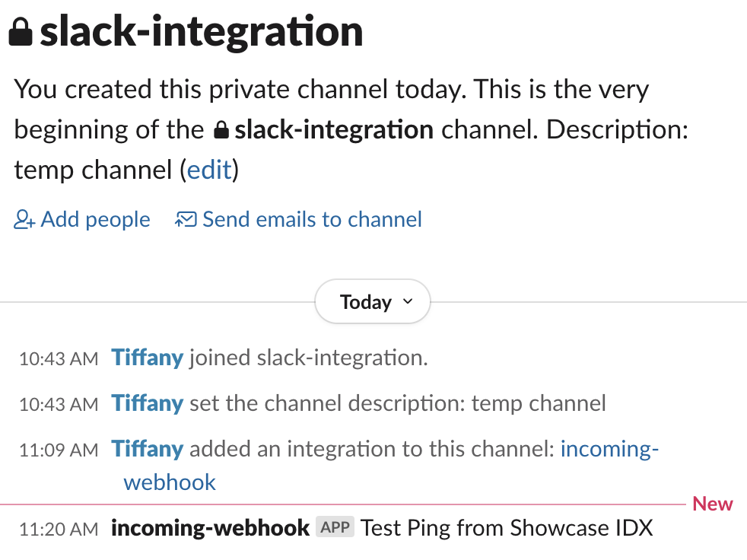The image size is (747, 560).
Task: Click the 11:20 AM message timestamp
Action: (x=59, y=529)
